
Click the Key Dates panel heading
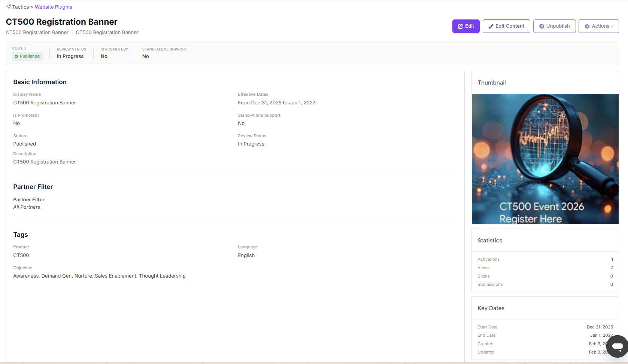point(491,308)
